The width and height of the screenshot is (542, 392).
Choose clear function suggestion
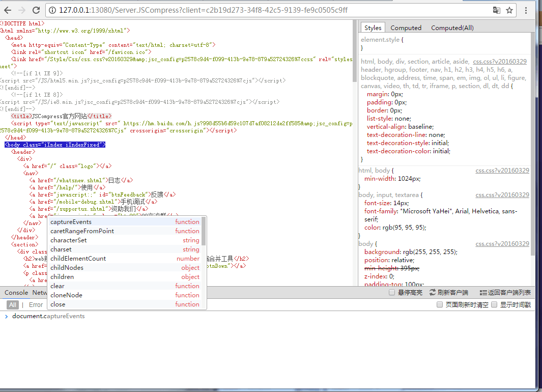(125, 286)
